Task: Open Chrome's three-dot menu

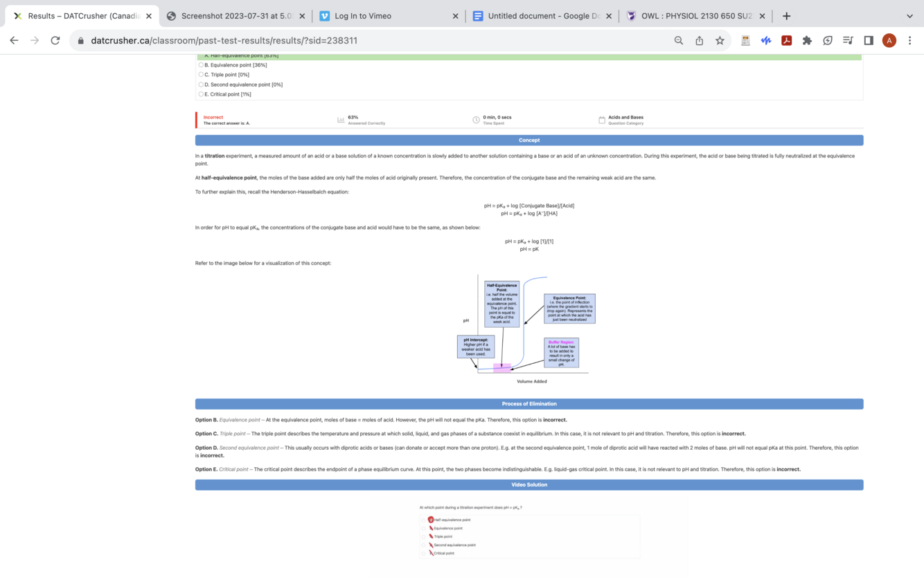Action: 909,40
